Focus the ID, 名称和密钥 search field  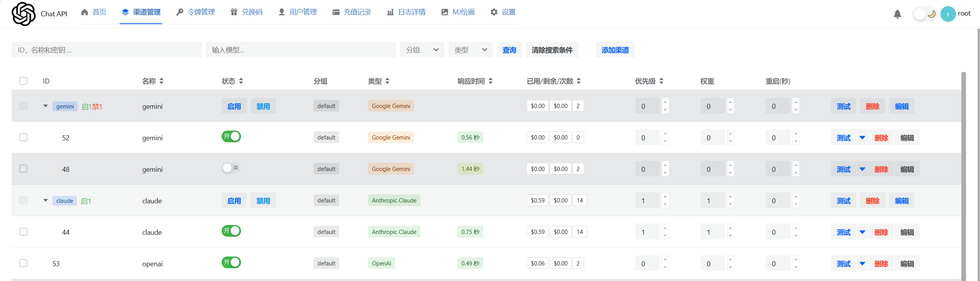(x=107, y=50)
